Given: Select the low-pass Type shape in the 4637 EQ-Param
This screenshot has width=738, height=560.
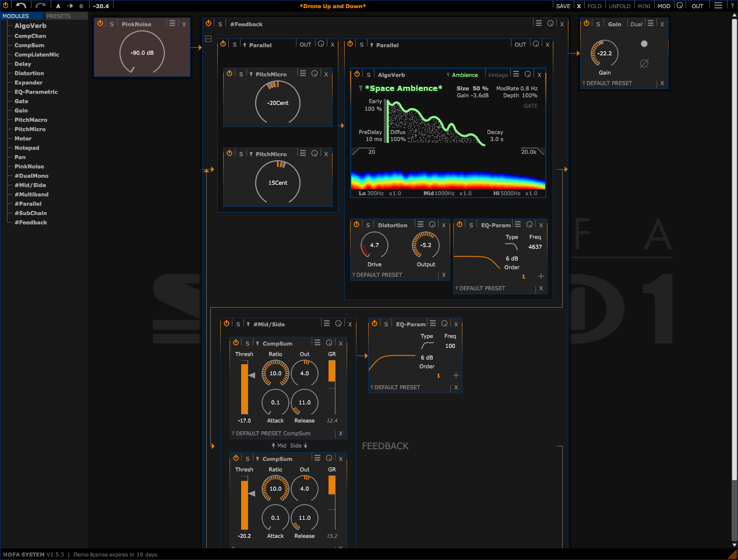Looking at the screenshot, I should [x=511, y=246].
